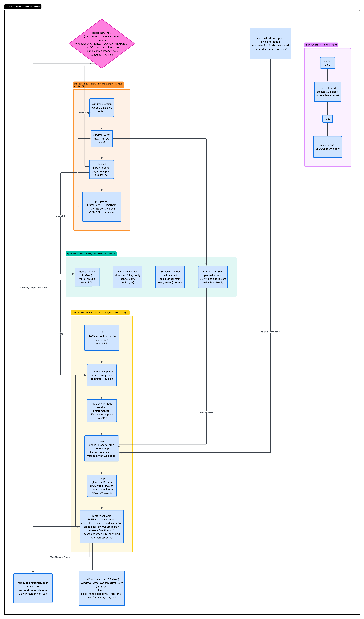Click the 'read()' edge label
Screen dimensions: 364x619
[60, 334]
